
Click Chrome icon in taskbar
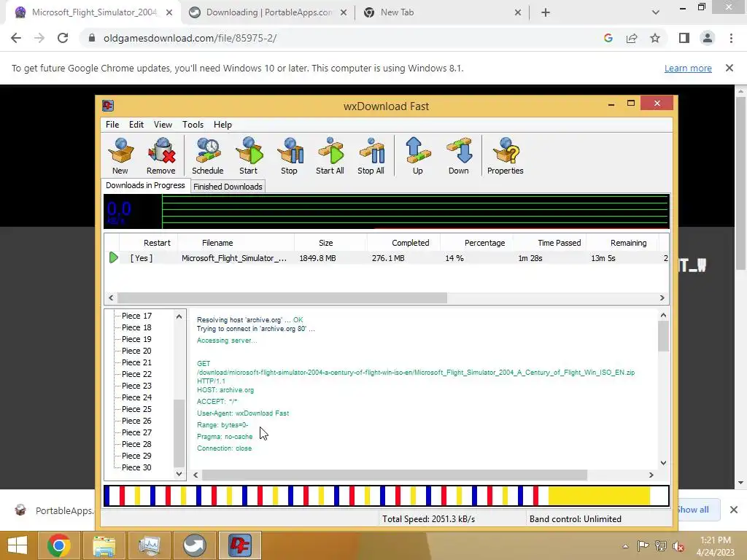59,545
